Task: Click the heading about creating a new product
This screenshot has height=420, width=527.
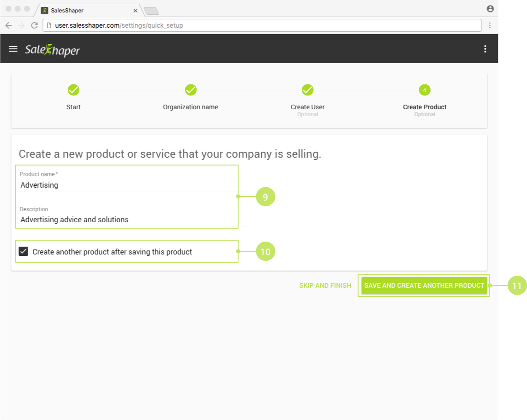Action: pos(170,154)
